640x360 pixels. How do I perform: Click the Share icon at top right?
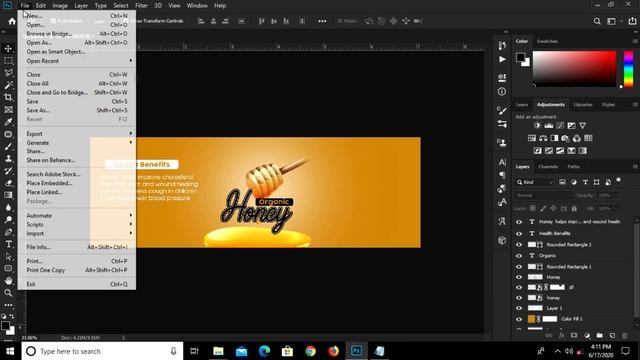pyautogui.click(x=632, y=21)
